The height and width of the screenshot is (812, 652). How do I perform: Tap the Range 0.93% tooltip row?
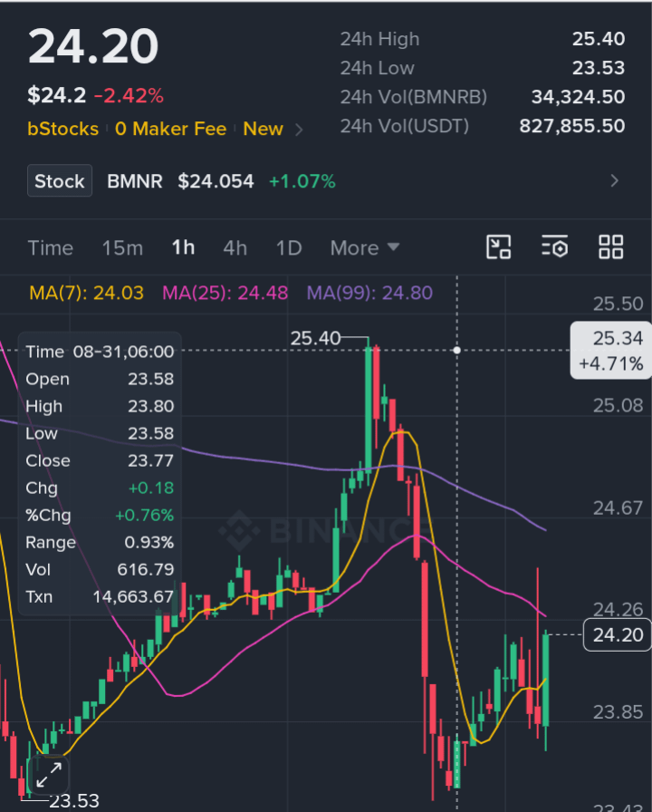tap(100, 543)
